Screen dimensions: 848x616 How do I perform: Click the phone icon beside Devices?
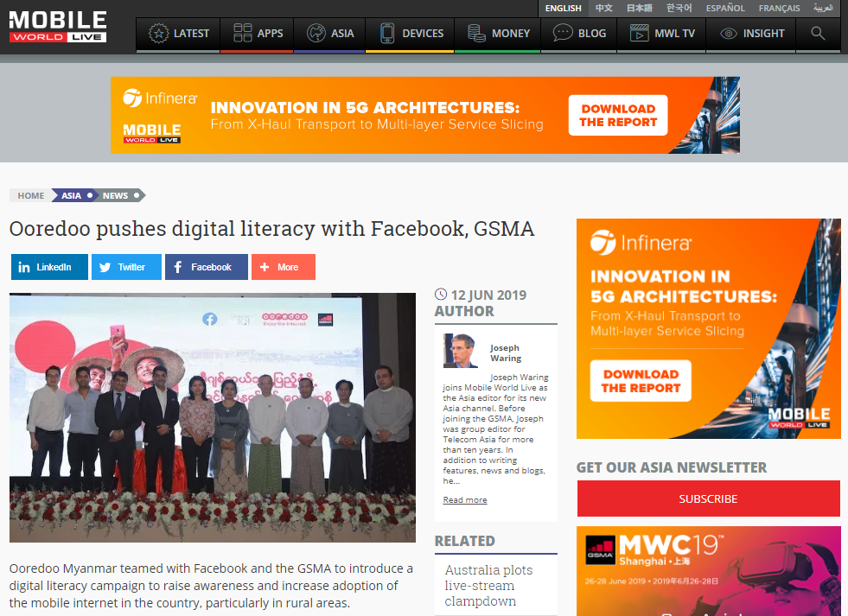click(x=387, y=33)
